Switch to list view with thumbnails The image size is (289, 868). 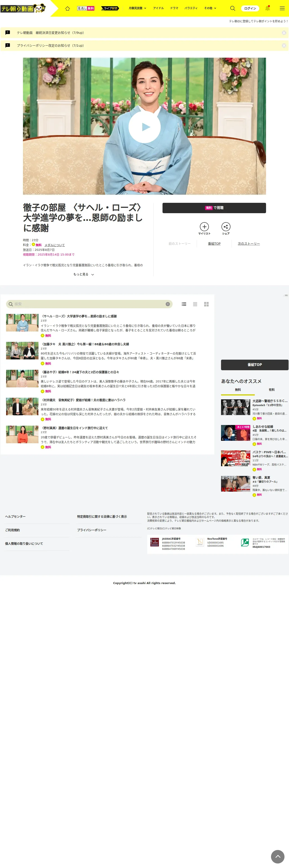click(184, 304)
